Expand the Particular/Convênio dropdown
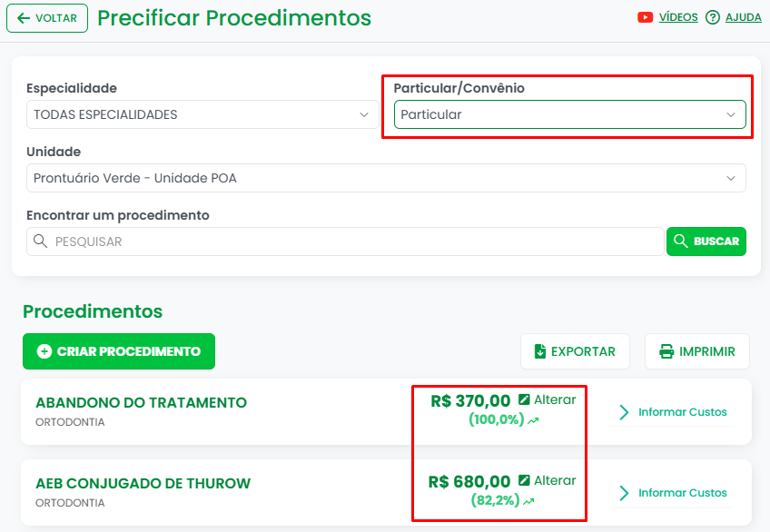The width and height of the screenshot is (770, 532). 569,114
